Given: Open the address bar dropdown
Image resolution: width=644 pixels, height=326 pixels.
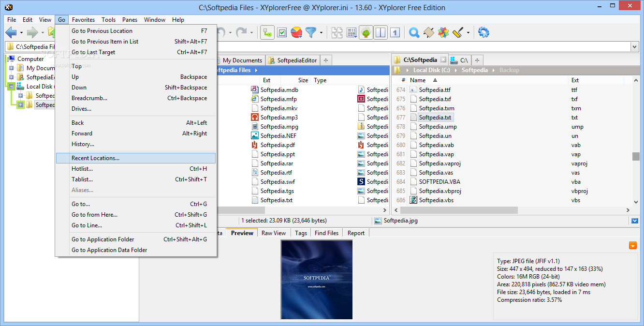Looking at the screenshot, I should pos(635,47).
